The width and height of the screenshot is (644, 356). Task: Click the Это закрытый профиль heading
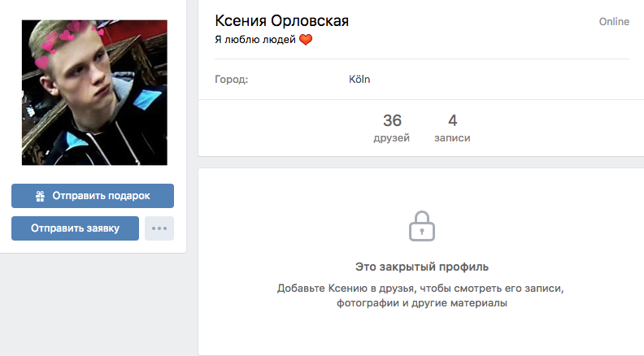[422, 267]
